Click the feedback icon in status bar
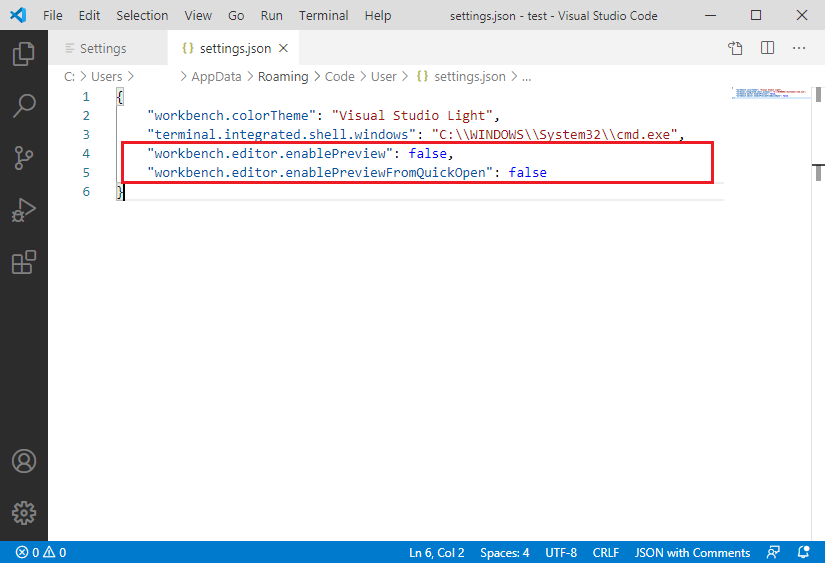The image size is (825, 563). coord(773,552)
